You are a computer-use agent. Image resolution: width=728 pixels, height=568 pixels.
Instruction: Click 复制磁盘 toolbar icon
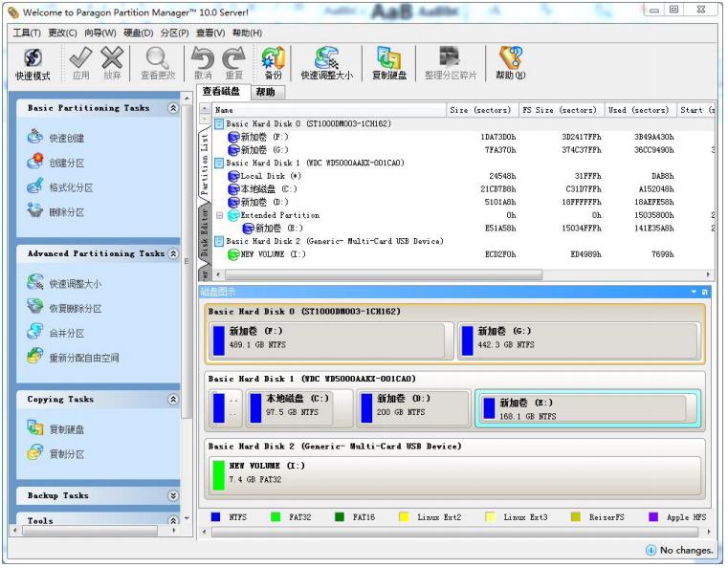point(389,64)
